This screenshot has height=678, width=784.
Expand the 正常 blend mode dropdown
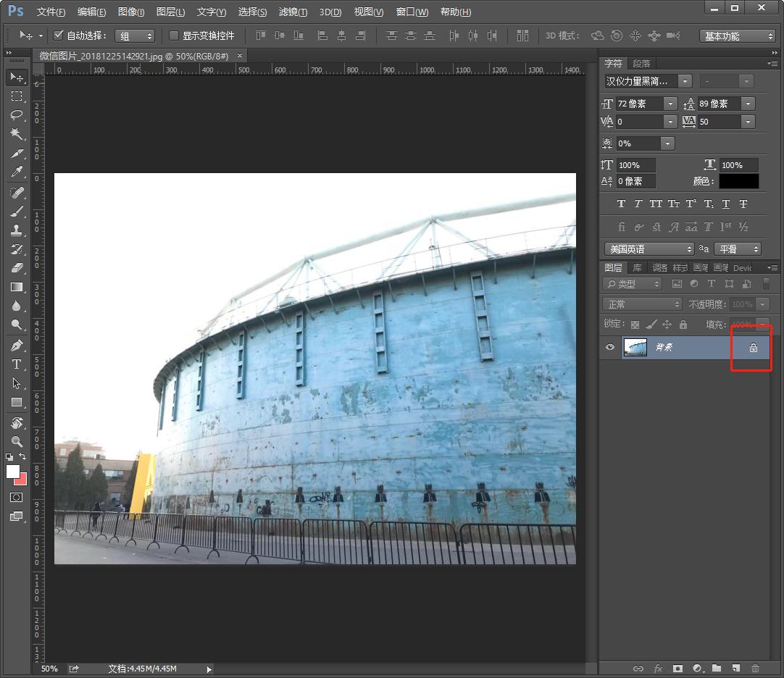tap(643, 304)
